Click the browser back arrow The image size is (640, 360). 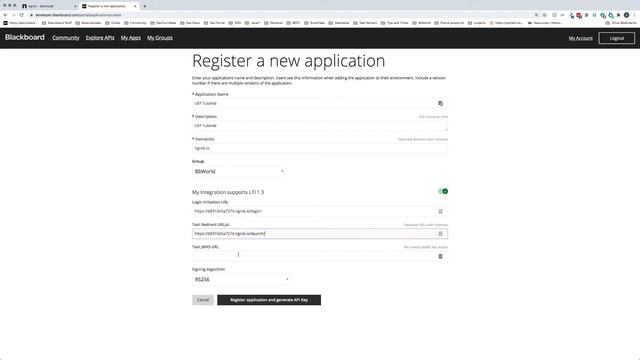5,15
